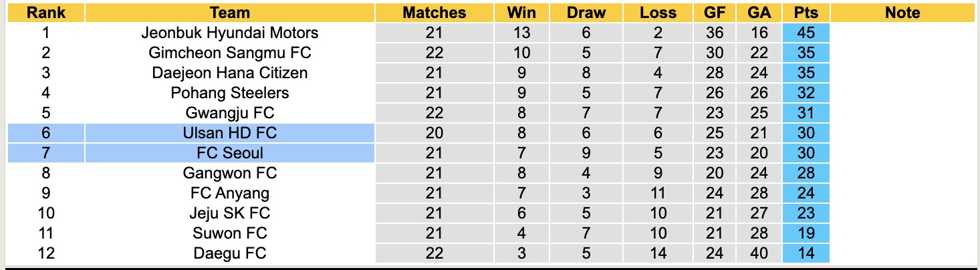Open the Suwon FC team

[x=229, y=233]
